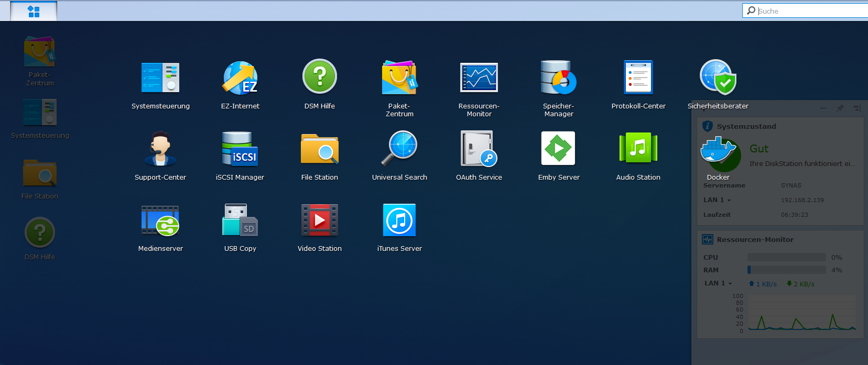Click the Suche search field
This screenshot has width=868, height=365.
pyautogui.click(x=805, y=10)
